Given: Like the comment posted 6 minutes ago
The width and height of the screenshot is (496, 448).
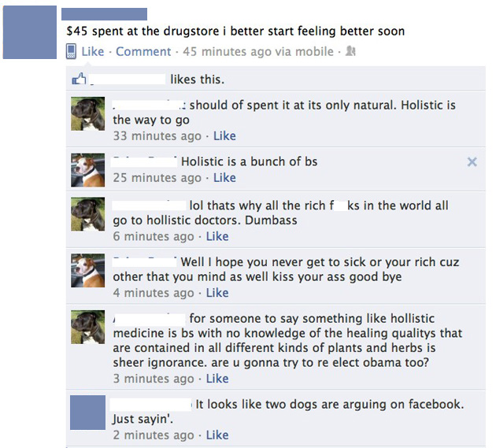Looking at the screenshot, I should (217, 236).
